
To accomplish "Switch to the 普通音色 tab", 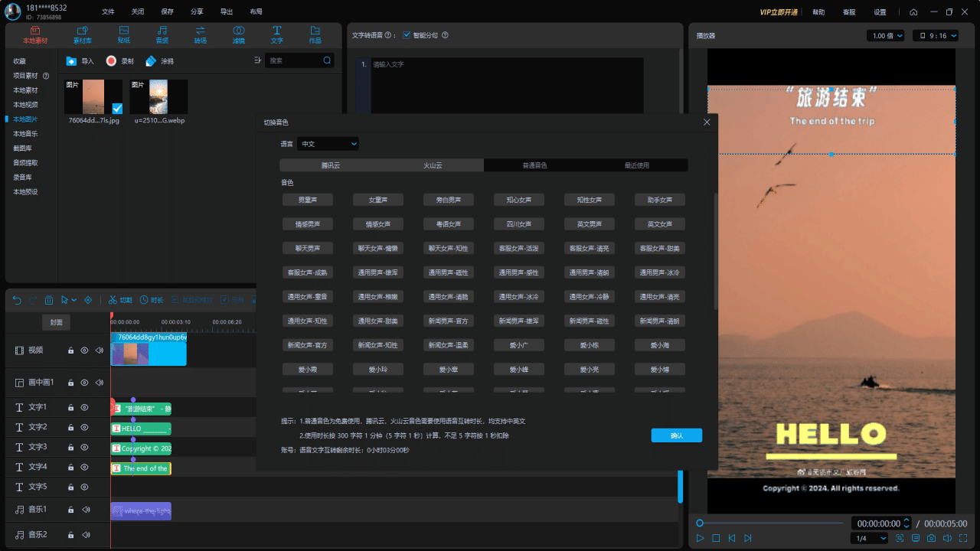I will coord(534,165).
